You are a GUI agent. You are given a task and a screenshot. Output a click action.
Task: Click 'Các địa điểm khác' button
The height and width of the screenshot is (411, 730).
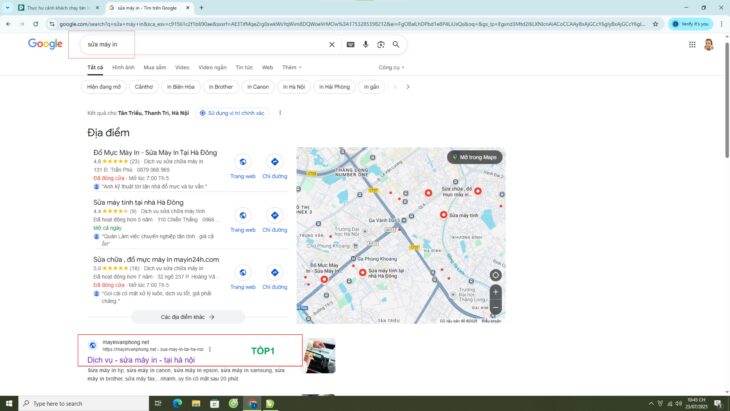(x=188, y=316)
